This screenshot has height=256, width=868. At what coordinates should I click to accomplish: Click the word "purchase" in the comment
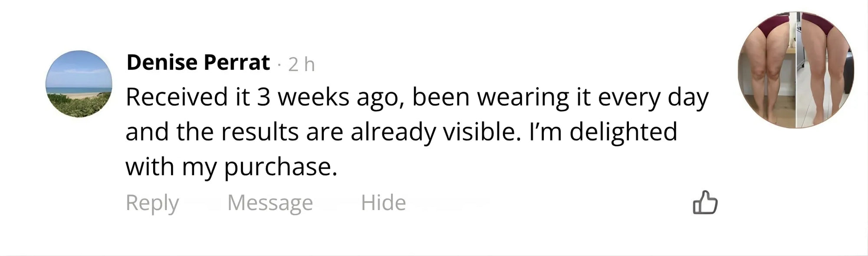pos(278,167)
